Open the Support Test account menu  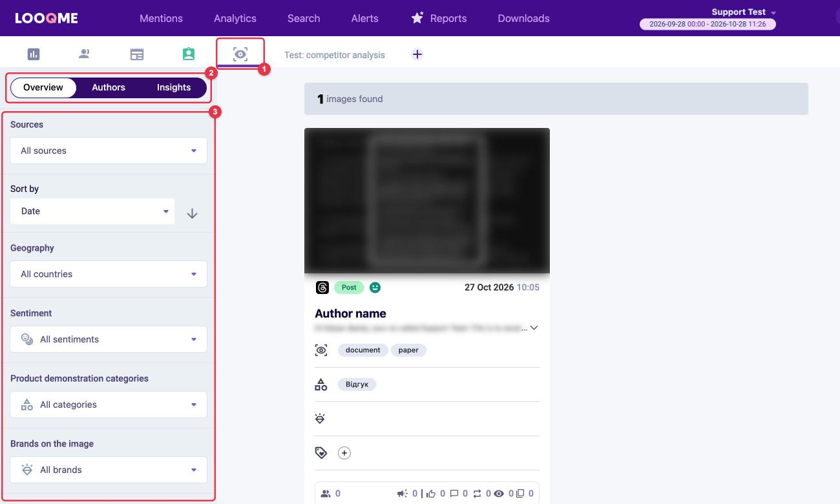(743, 12)
